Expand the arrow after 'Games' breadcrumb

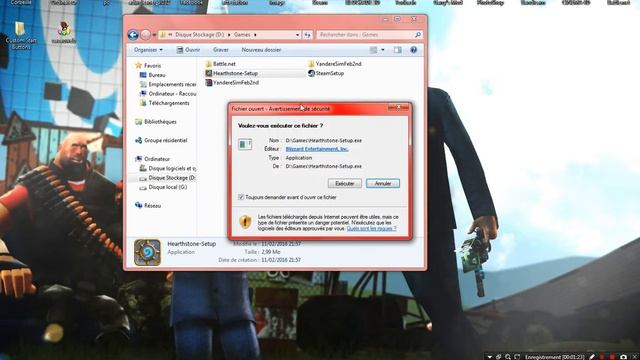[x=255, y=35]
